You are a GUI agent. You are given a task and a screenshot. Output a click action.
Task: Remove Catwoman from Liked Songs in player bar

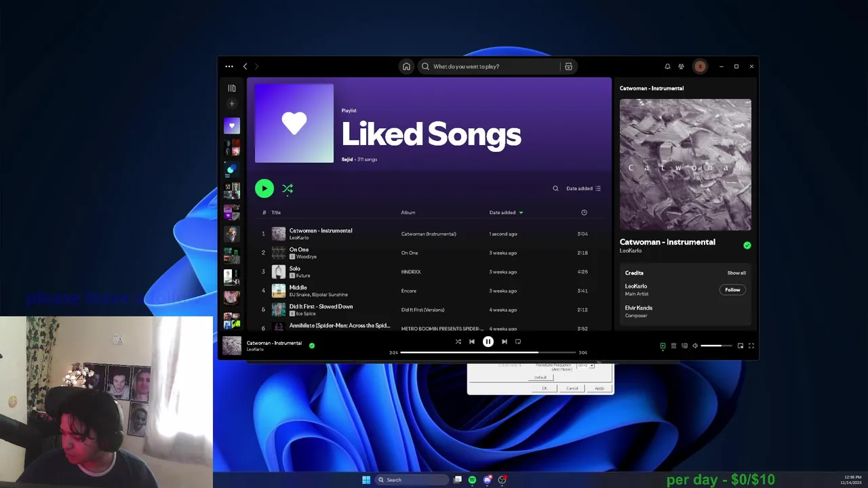pos(312,346)
